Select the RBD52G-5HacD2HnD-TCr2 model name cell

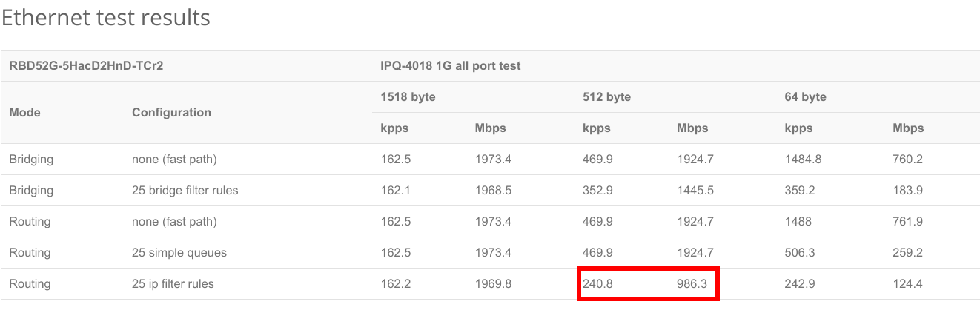click(86, 66)
